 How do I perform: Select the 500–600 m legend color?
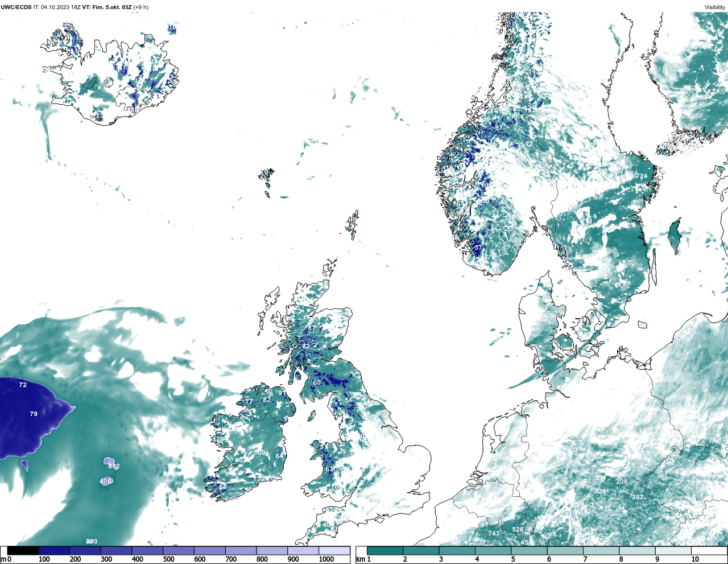[x=179, y=550]
